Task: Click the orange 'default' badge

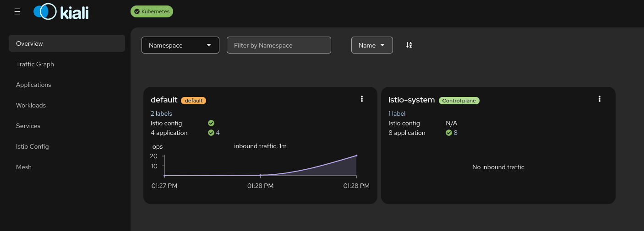Action: click(194, 101)
